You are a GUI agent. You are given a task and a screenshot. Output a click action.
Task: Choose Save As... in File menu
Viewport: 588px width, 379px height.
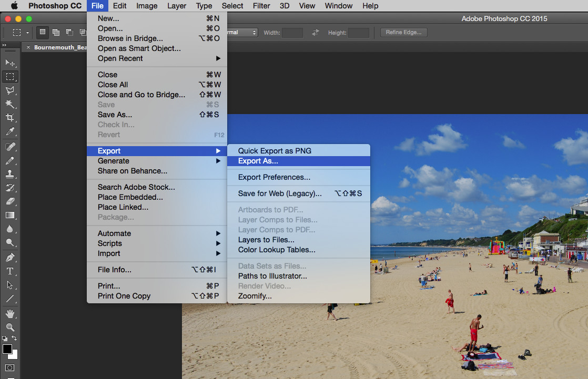click(x=157, y=115)
